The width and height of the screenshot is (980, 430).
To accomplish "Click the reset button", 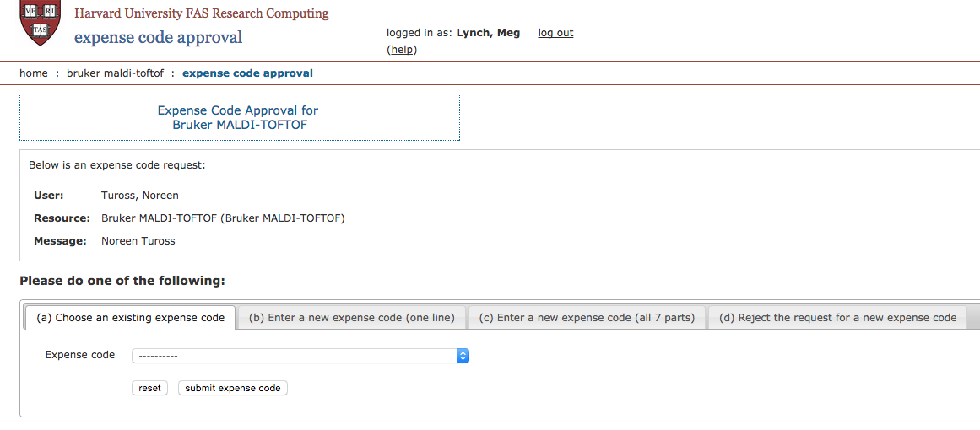I will (150, 388).
